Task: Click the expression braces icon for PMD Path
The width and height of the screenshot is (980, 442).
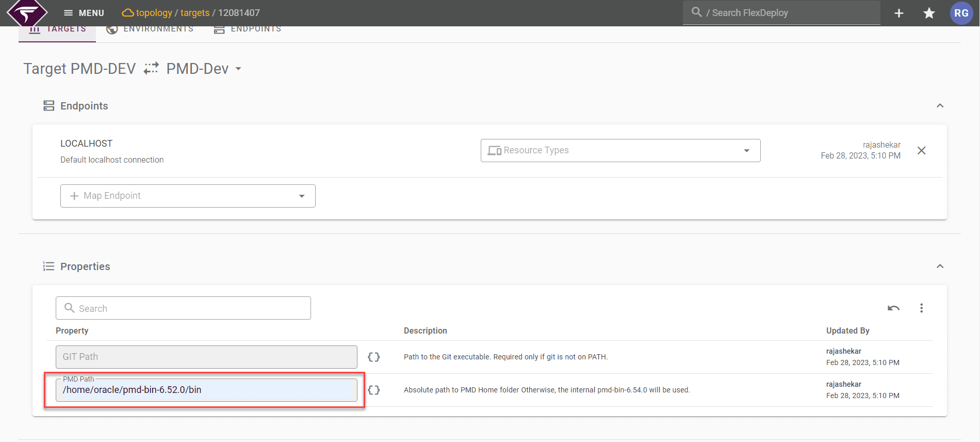Action: (x=374, y=390)
